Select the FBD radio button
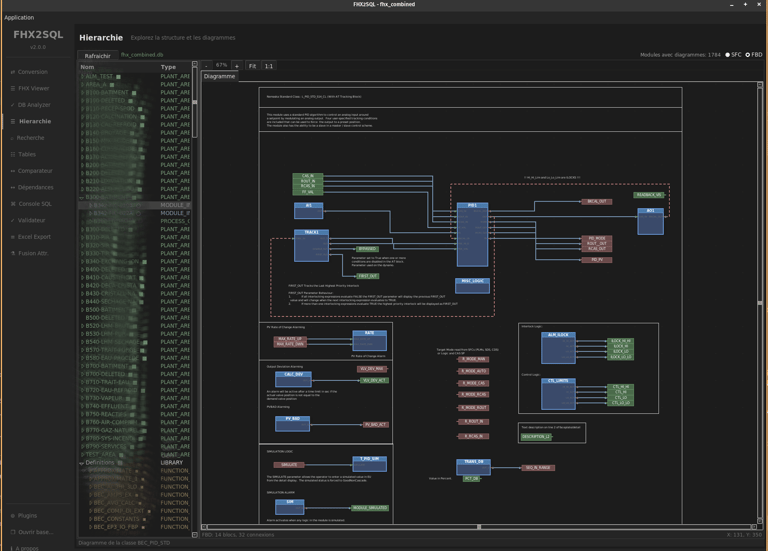The height and width of the screenshot is (551, 768). (x=748, y=55)
